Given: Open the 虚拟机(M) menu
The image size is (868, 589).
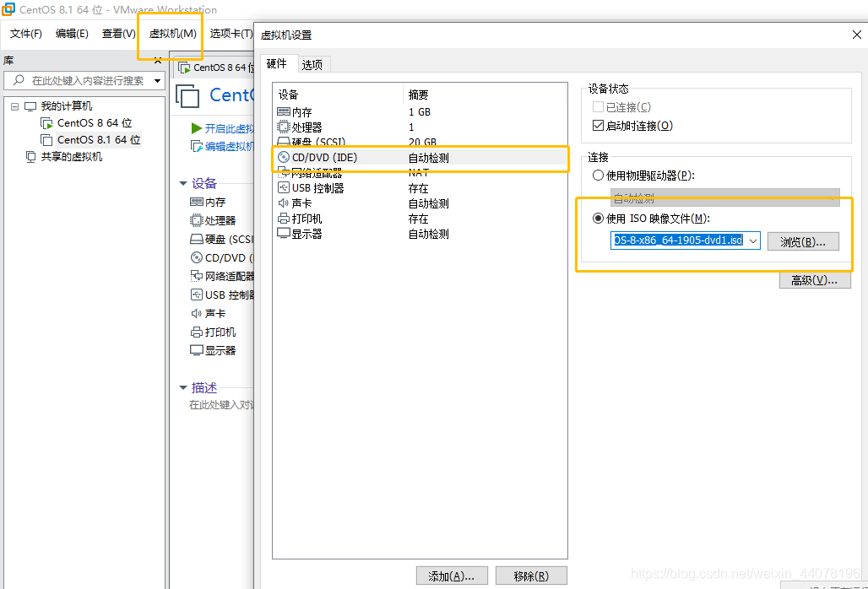Looking at the screenshot, I should click(173, 34).
